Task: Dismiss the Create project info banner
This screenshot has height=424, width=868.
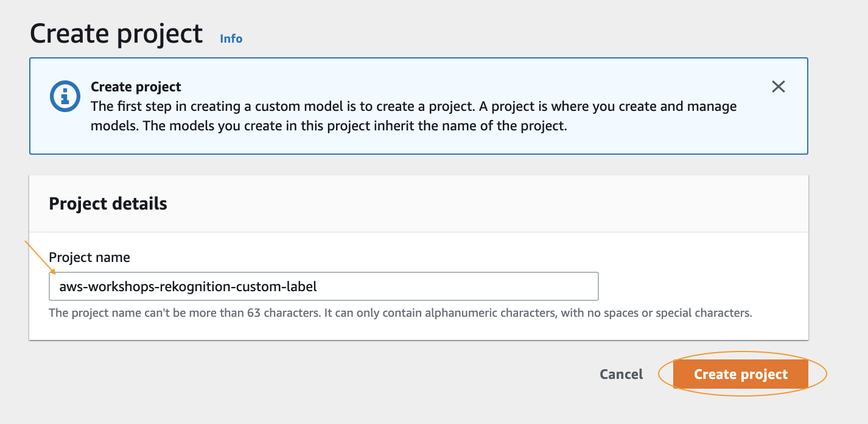Action: [x=778, y=87]
